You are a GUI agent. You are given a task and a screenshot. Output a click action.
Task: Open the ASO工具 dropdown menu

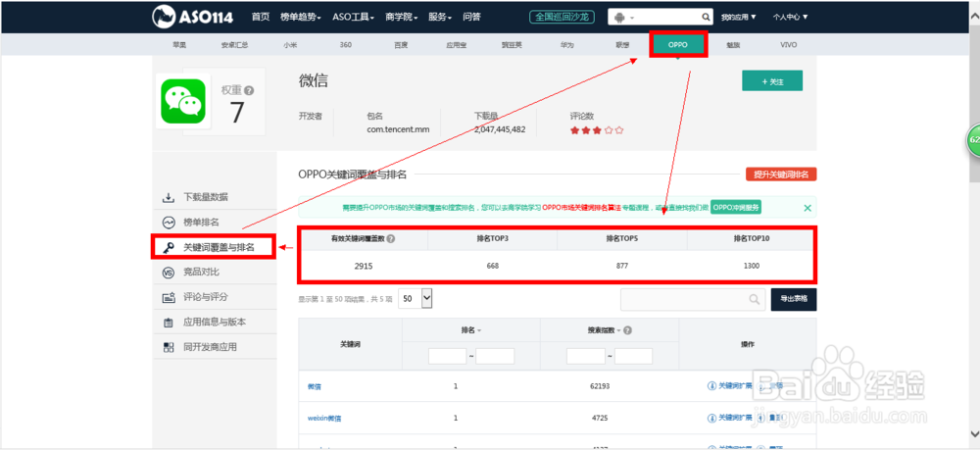click(x=353, y=18)
